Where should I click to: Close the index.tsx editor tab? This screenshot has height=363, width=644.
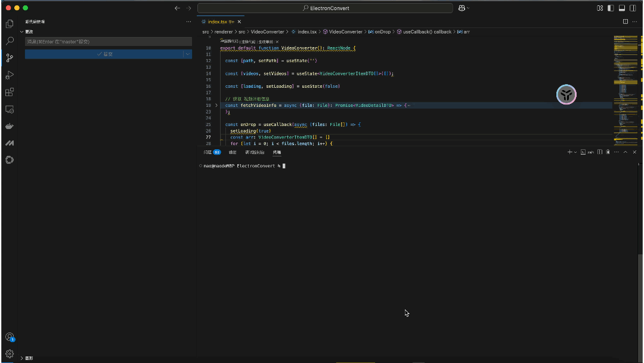[x=239, y=21]
